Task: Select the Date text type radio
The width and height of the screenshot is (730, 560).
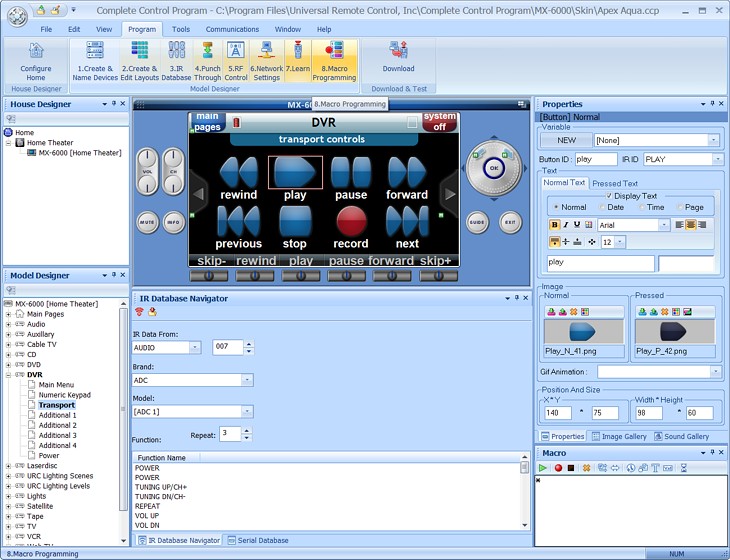Action: click(602, 207)
